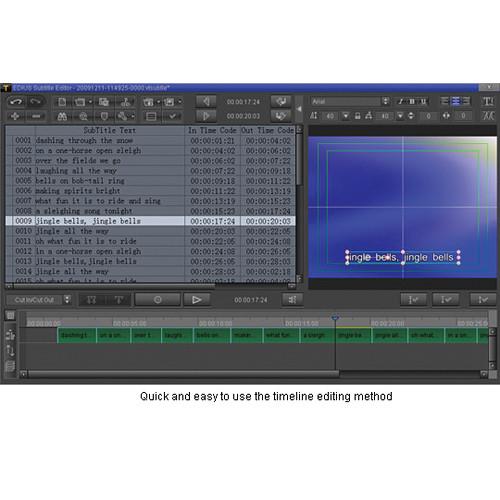Click the timeline horizontal scrollbar thumb

183,374
